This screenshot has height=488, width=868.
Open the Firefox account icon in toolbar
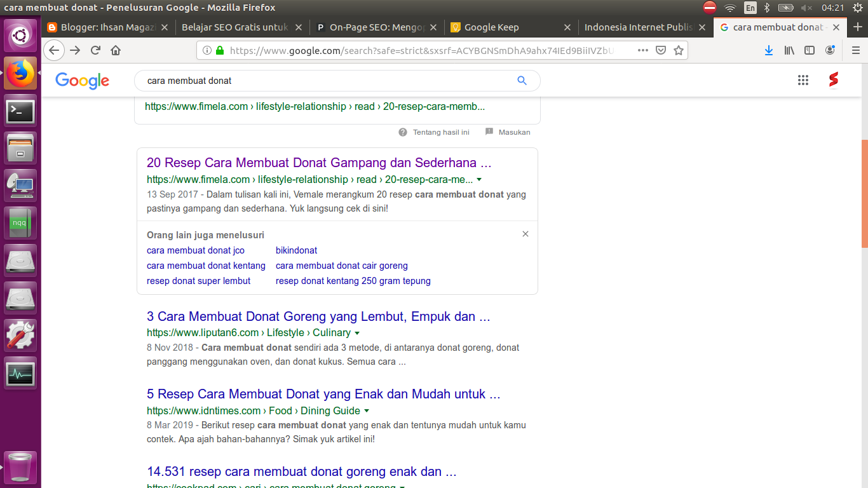click(x=830, y=50)
